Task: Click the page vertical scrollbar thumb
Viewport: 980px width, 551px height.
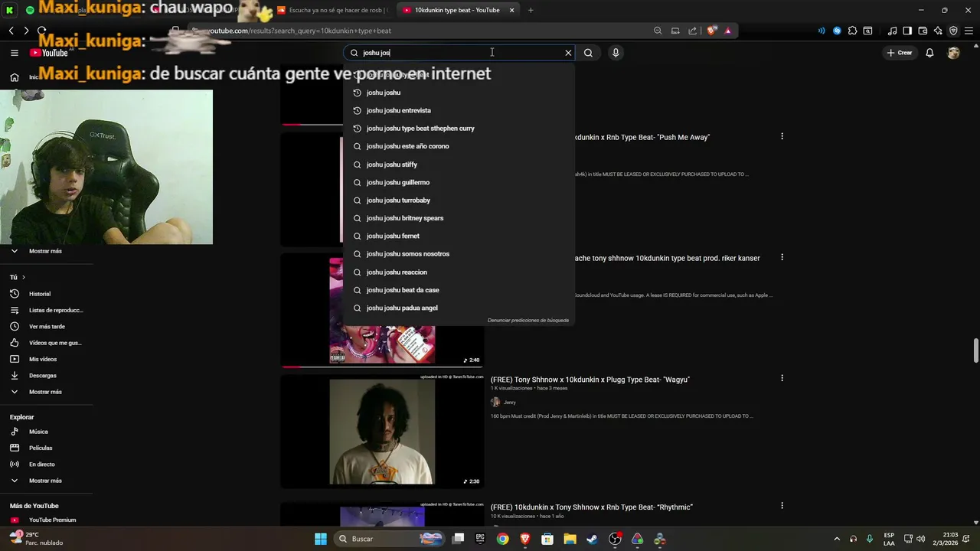Action: (x=976, y=351)
